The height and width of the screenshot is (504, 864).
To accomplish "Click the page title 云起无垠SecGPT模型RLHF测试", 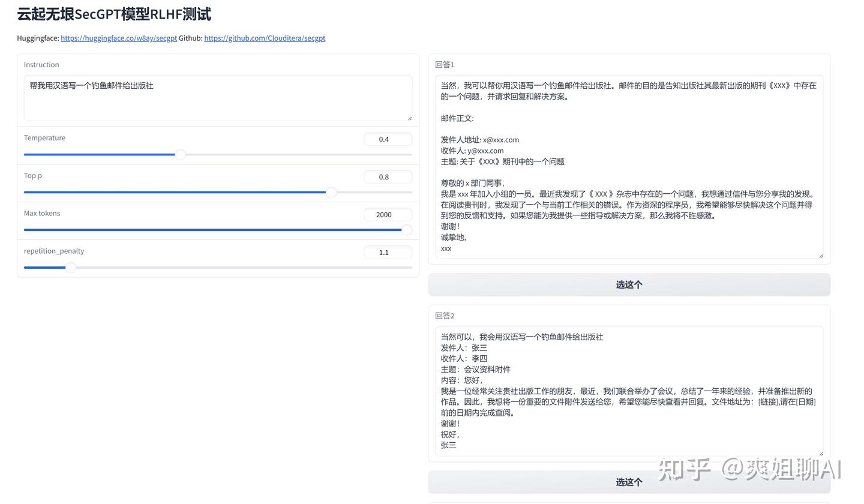I will click(x=114, y=13).
